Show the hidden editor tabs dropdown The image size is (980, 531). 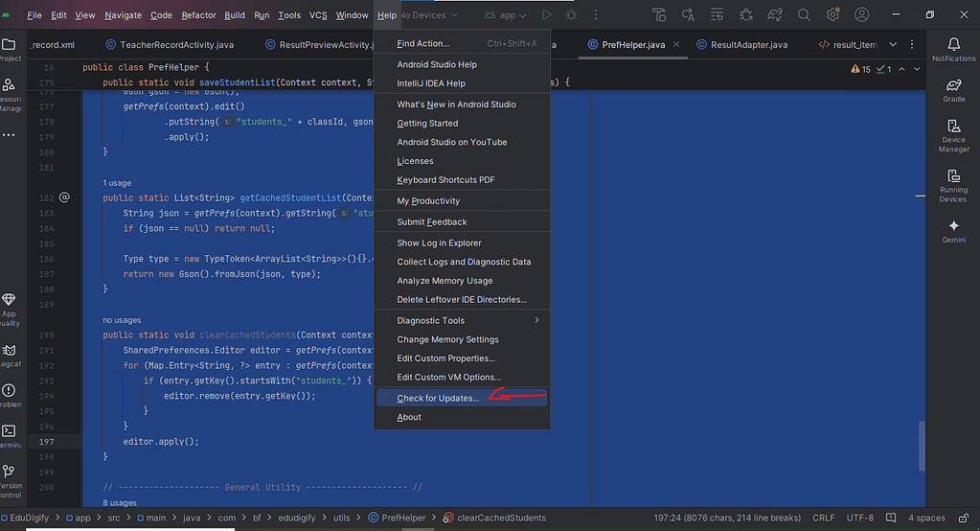pyautogui.click(x=893, y=44)
